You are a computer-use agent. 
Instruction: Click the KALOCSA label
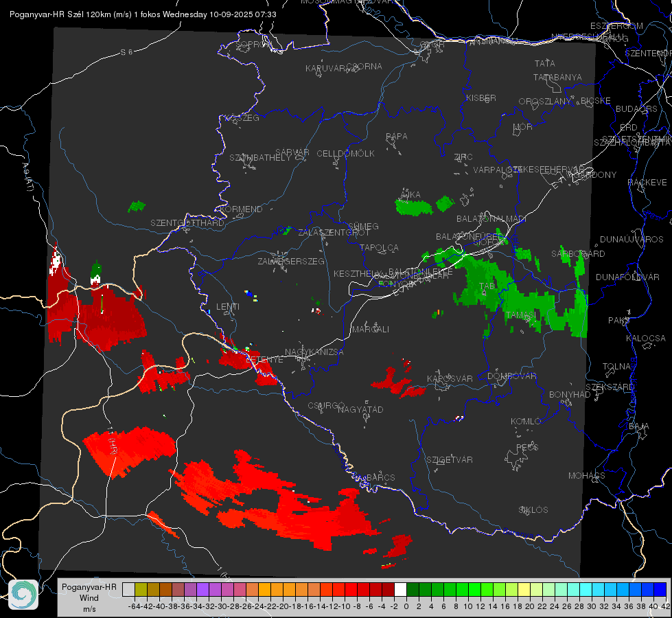point(645,338)
